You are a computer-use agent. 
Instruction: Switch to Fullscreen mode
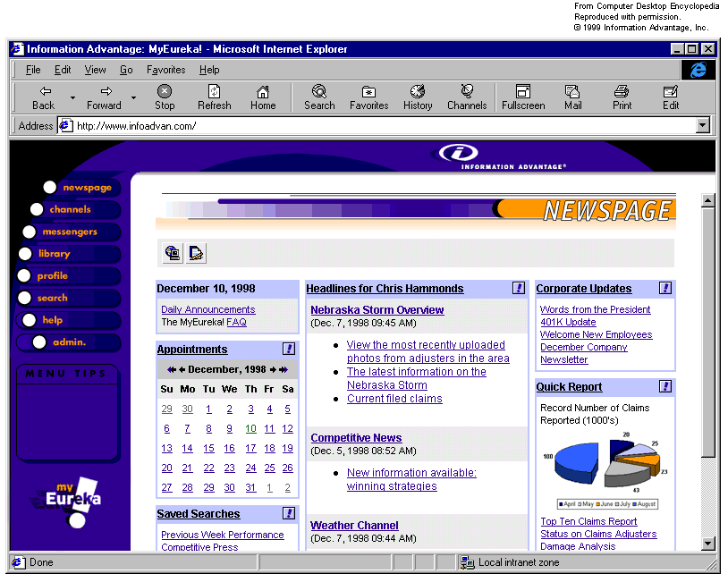pos(523,98)
